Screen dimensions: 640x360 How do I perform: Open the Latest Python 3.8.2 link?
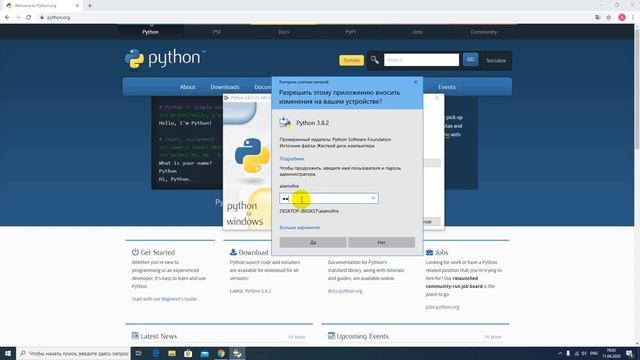pos(258,291)
